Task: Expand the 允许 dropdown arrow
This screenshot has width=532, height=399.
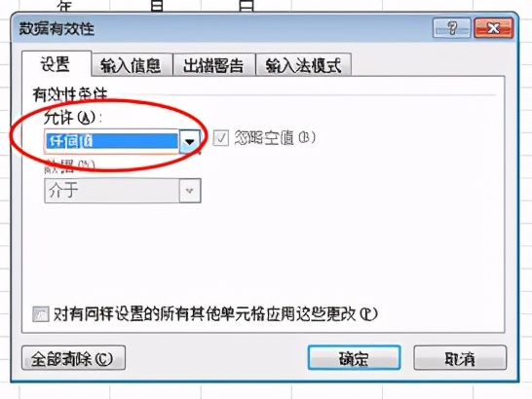Action: click(x=190, y=141)
